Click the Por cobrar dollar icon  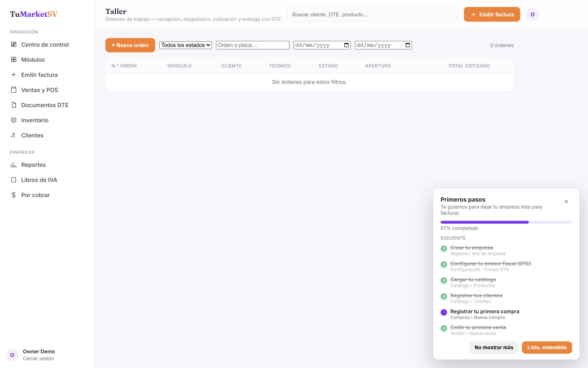pos(14,195)
